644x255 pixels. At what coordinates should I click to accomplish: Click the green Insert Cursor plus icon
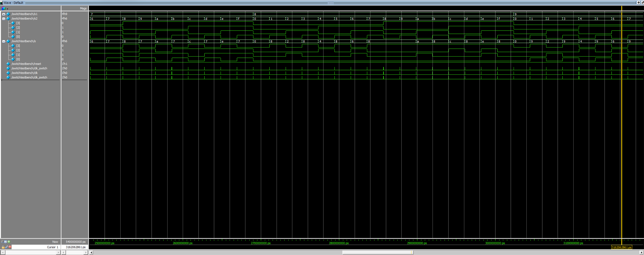point(9,242)
